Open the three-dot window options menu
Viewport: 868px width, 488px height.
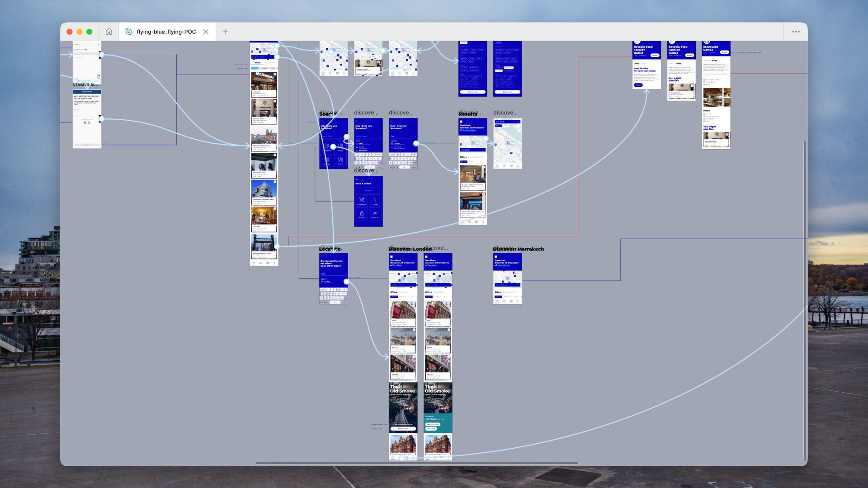tap(796, 32)
